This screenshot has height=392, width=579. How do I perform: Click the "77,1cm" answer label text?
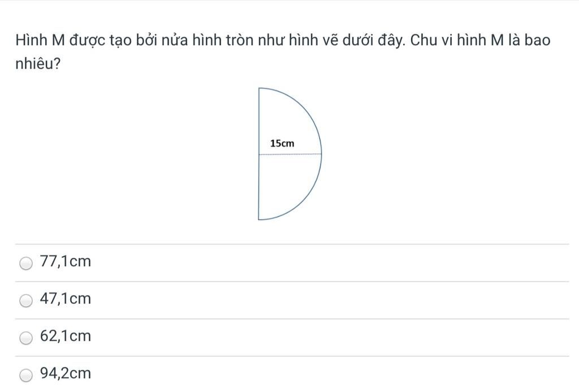66,261
